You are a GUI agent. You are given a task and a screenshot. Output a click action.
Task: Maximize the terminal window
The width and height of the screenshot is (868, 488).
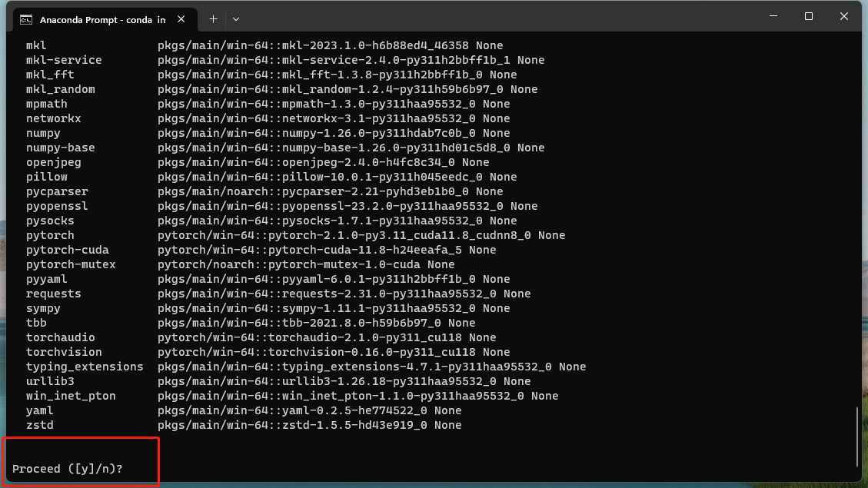tap(809, 17)
